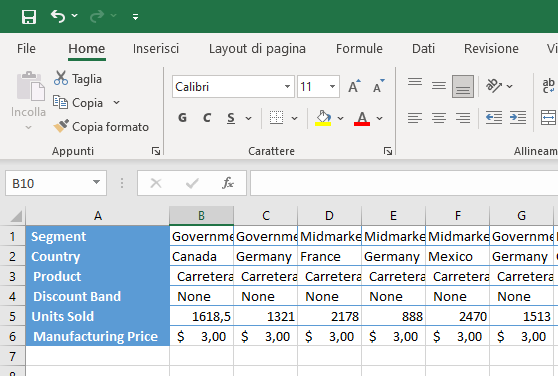Decrease indent in the cell

coord(494,118)
